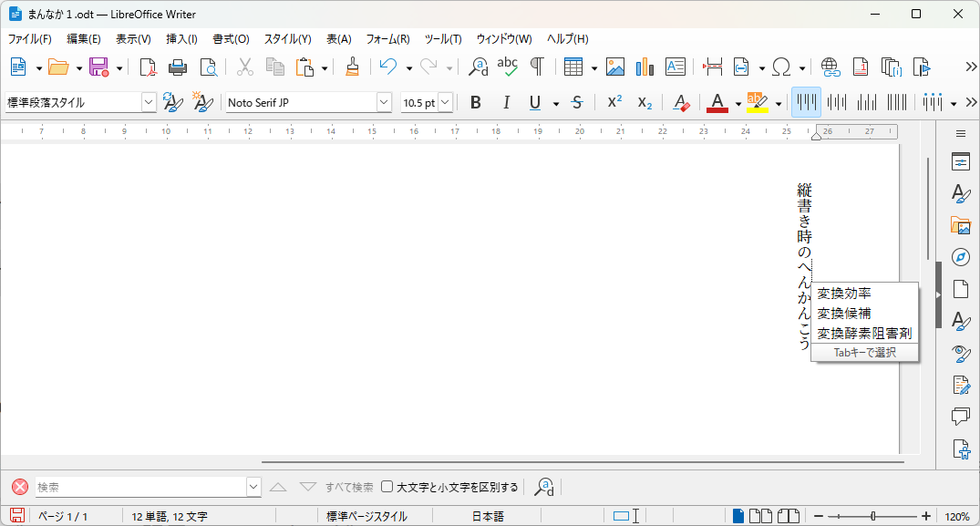Toggle bold formatting
Image resolution: width=980 pixels, height=526 pixels.
click(476, 102)
